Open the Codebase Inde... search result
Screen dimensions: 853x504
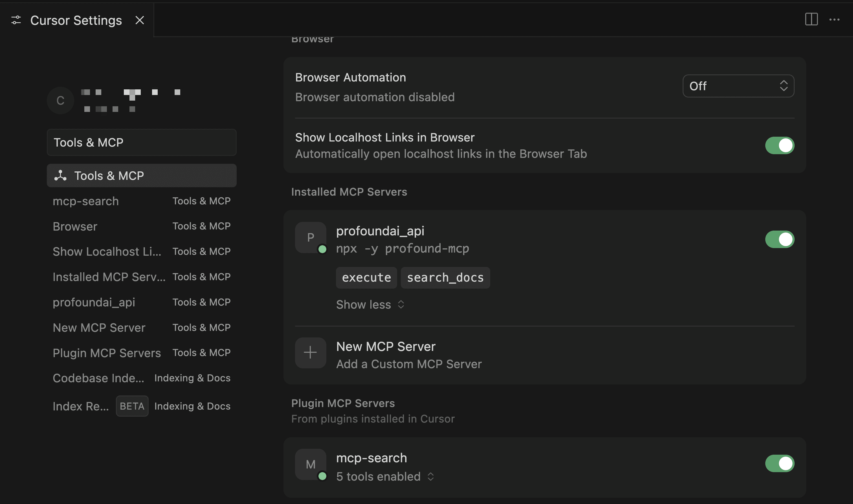142,378
